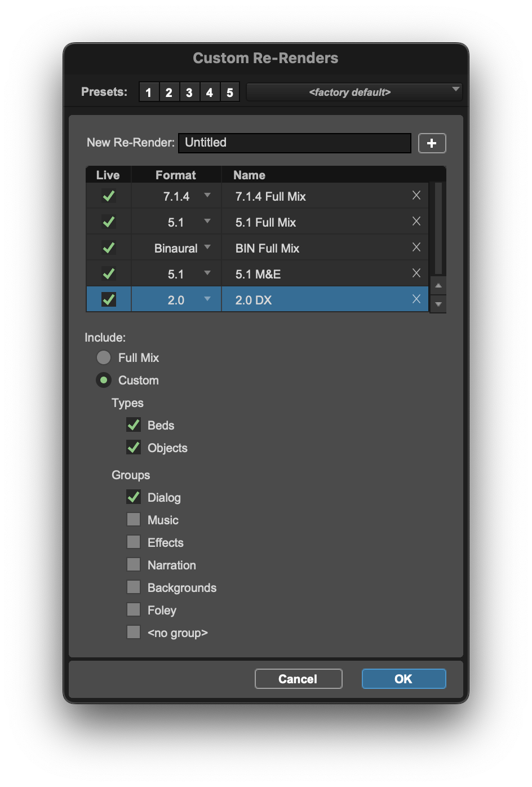Delete the BIN Full Mix re-render

(416, 247)
